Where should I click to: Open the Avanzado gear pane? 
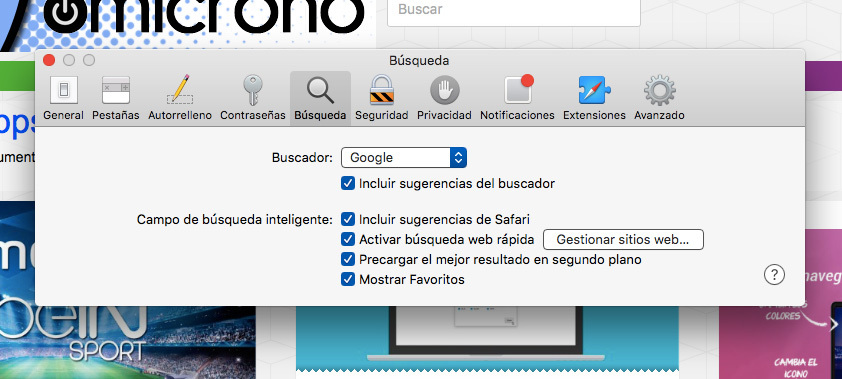pos(659,98)
